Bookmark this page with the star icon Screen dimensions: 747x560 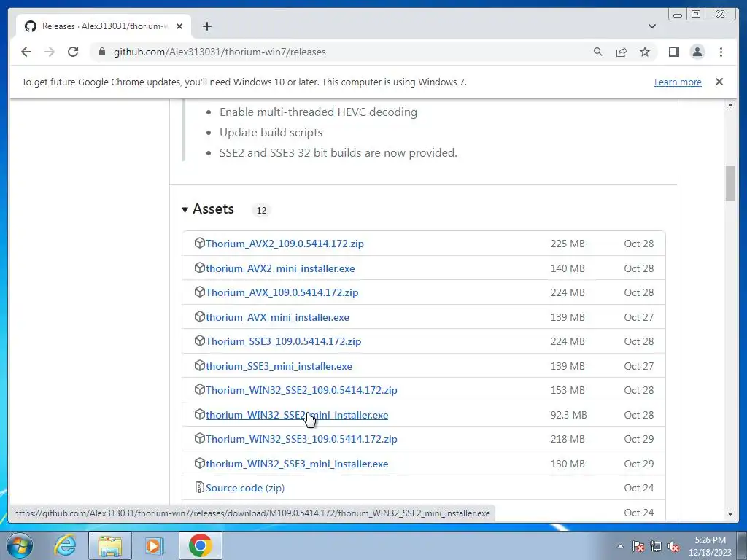(x=645, y=52)
